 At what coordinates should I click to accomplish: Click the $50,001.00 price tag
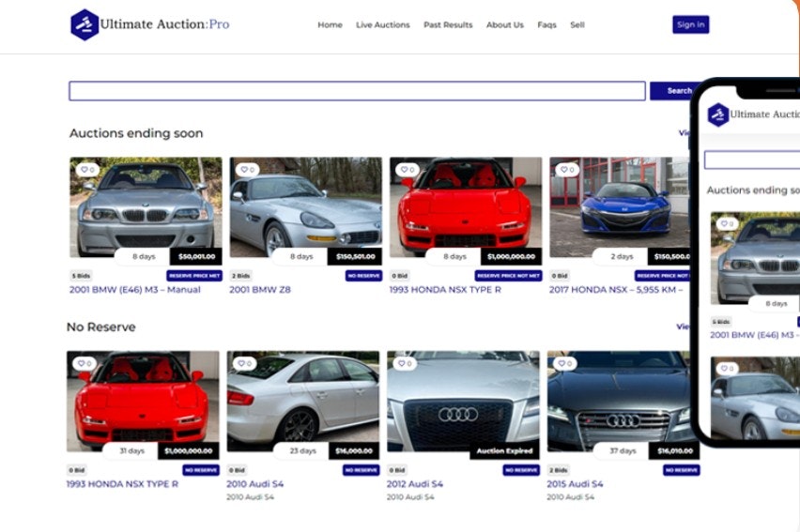point(196,256)
